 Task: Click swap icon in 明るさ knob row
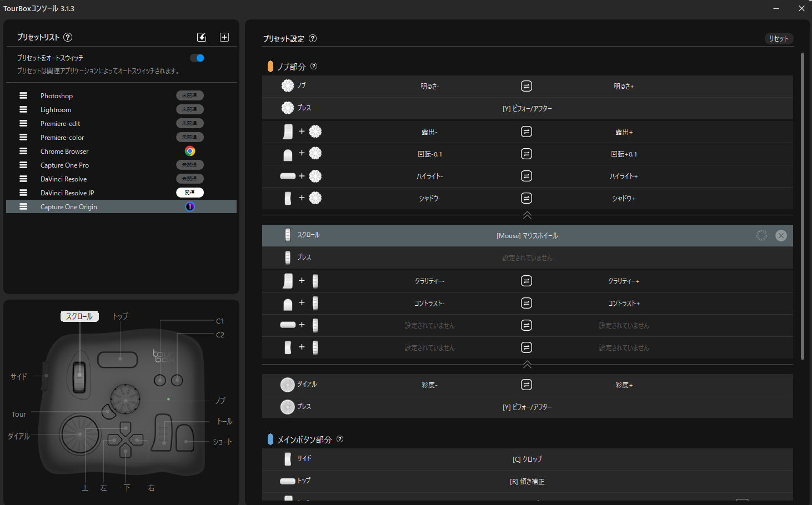527,86
